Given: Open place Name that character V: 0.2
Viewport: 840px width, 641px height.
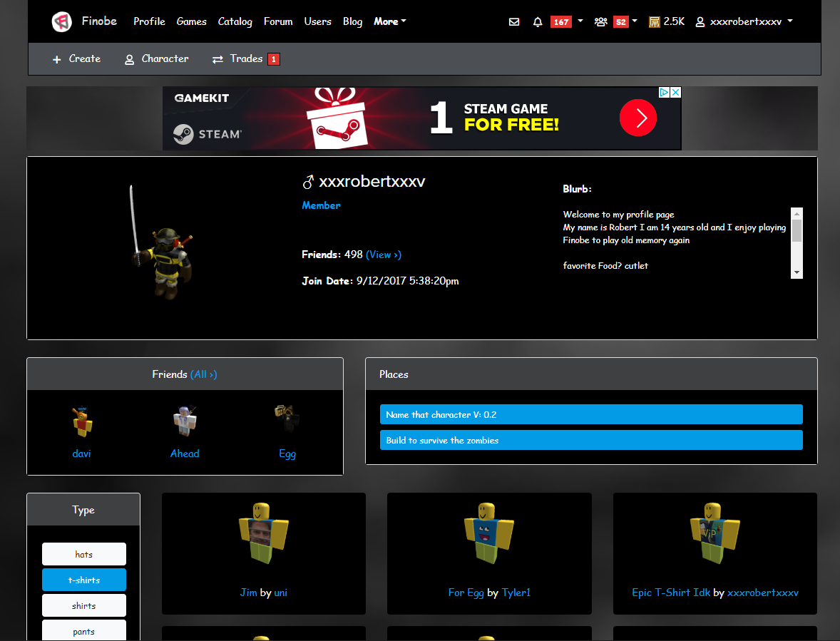Looking at the screenshot, I should pyautogui.click(x=591, y=414).
